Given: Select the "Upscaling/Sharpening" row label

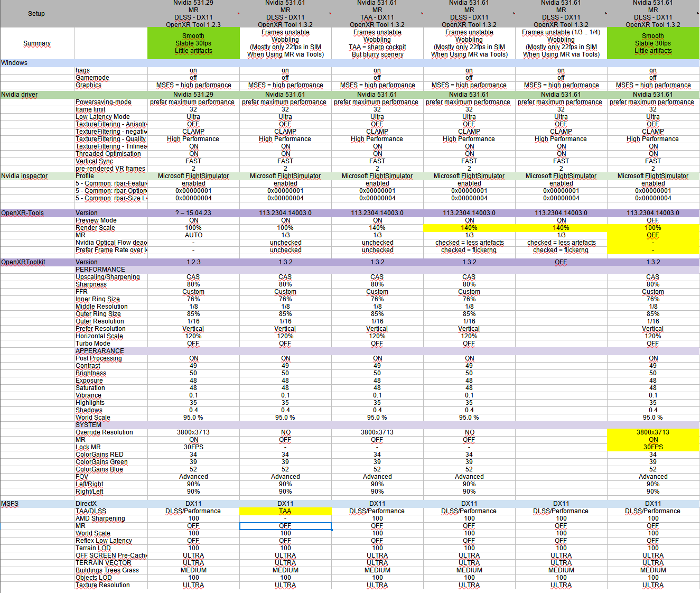Looking at the screenshot, I should 108,277.
